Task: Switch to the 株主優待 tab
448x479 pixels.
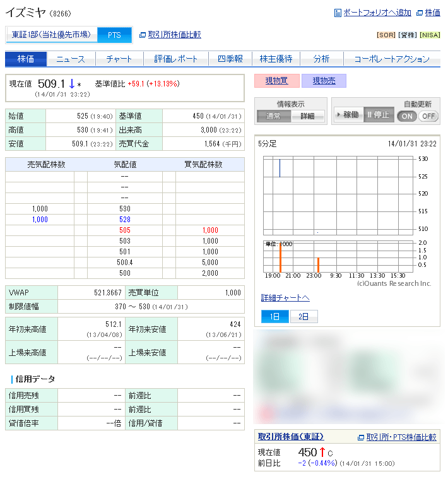Action: point(276,59)
